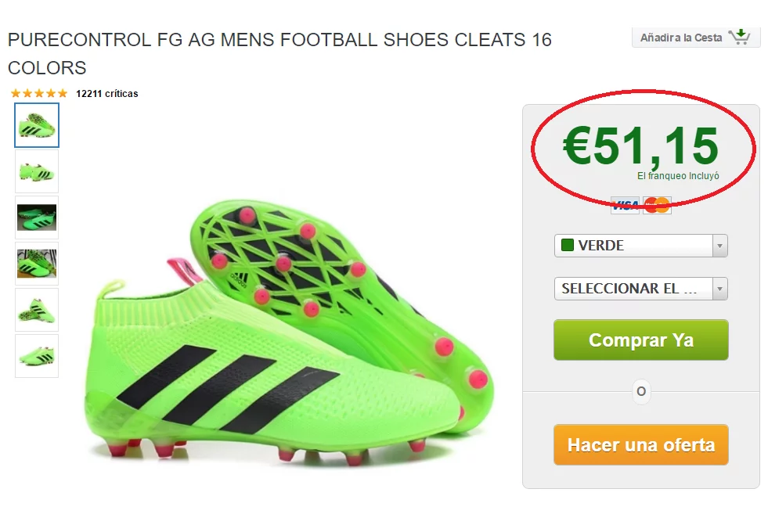Select the first highlighted shoe thumbnail
This screenshot has width=768, height=532.
(x=37, y=125)
